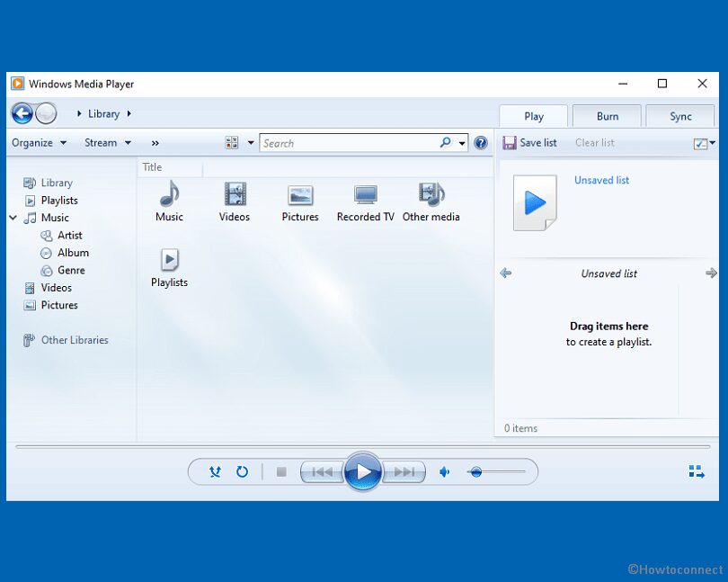Click Library in the breadcrumb
728x582 pixels.
103,114
